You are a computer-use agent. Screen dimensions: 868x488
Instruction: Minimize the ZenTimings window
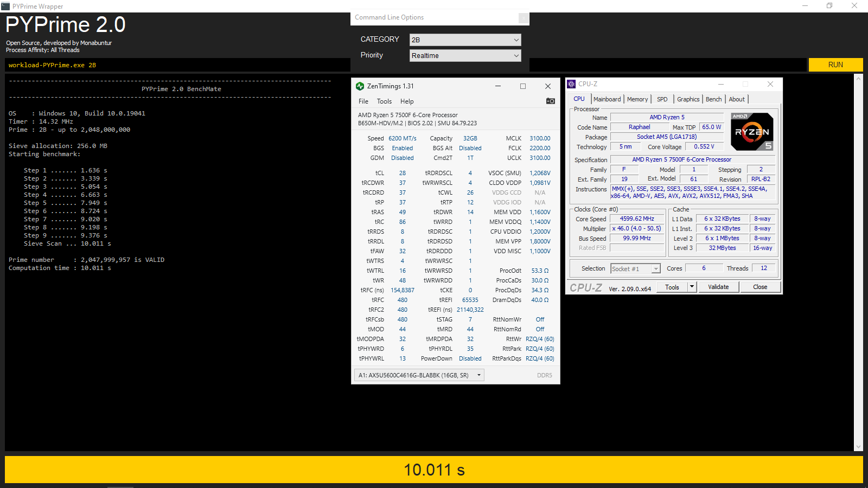[498, 86]
